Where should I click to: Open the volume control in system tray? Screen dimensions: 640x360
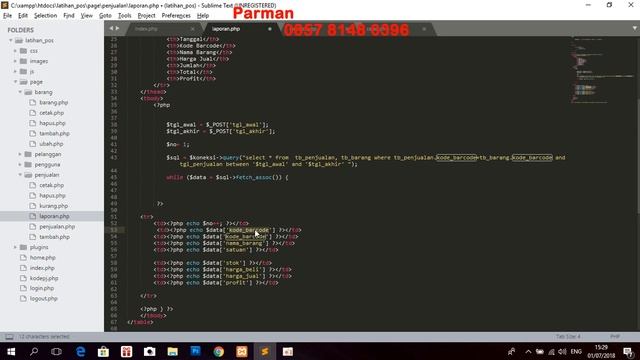click(562, 351)
